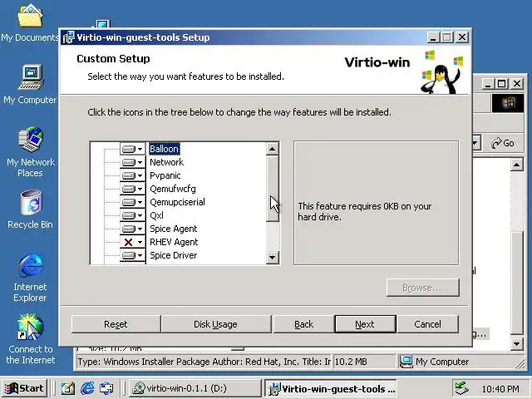Image resolution: width=532 pixels, height=399 pixels.
Task: Click the Outlook Express quick launch icon
Action: [106, 388]
